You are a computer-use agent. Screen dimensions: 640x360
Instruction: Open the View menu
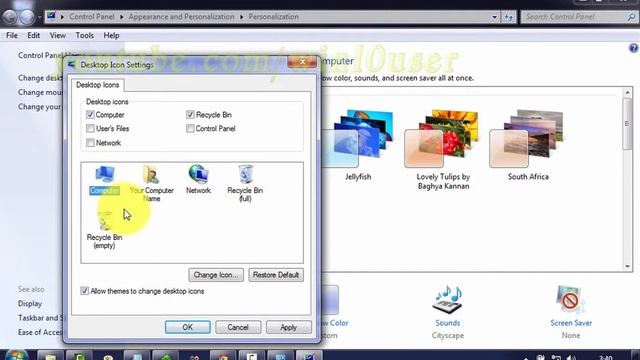58,36
